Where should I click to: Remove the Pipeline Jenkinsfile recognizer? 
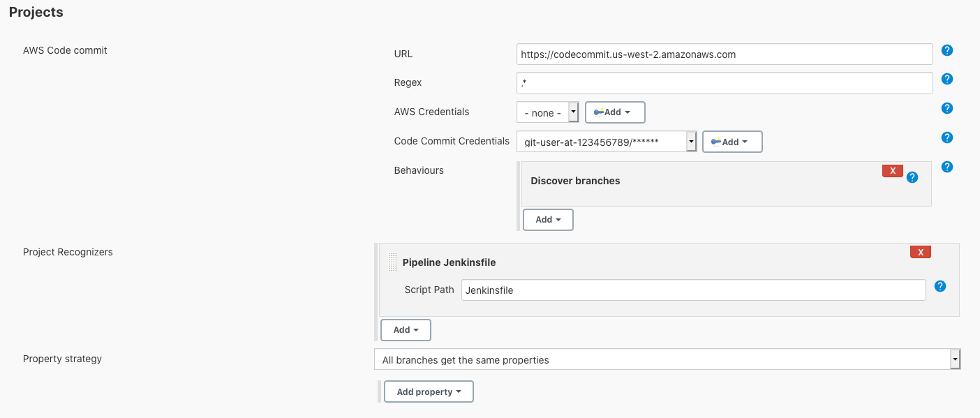click(x=920, y=251)
